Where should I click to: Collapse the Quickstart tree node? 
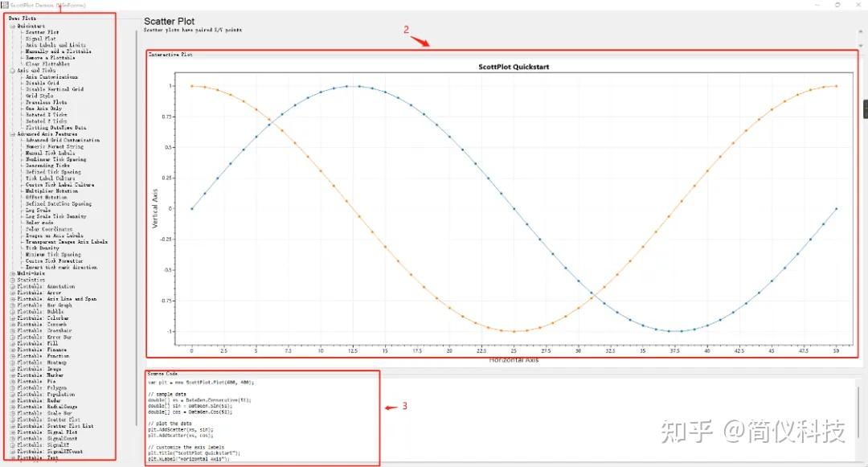point(12,26)
